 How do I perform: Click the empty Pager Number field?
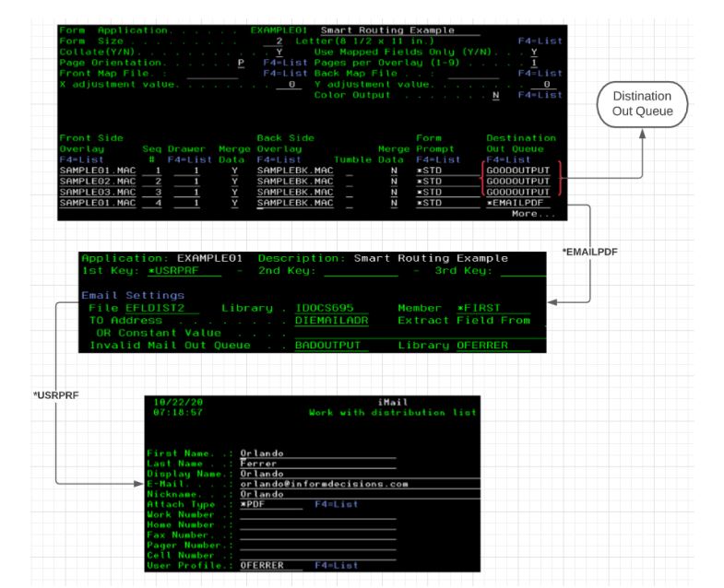tap(317, 545)
